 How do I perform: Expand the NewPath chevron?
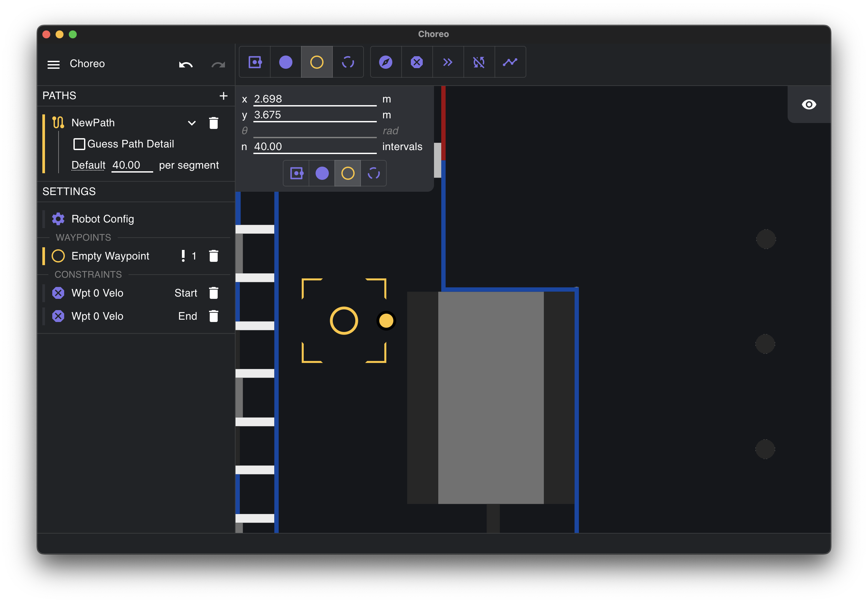pyautogui.click(x=192, y=123)
